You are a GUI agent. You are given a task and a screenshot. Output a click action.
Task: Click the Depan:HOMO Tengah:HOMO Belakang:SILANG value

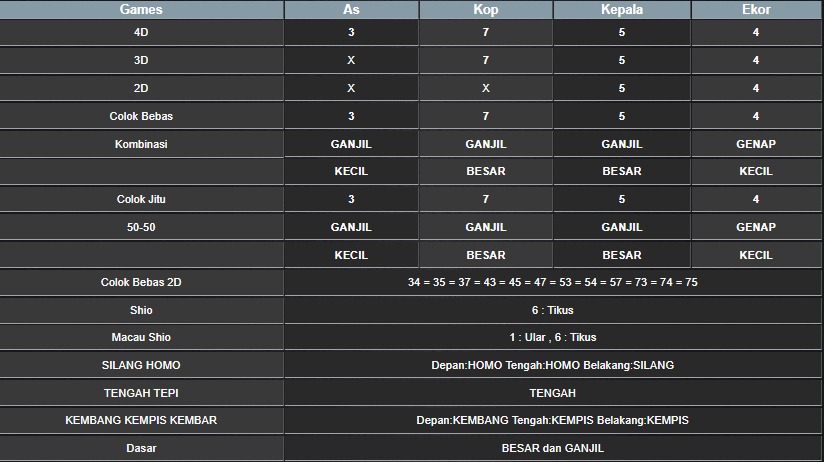click(x=553, y=365)
